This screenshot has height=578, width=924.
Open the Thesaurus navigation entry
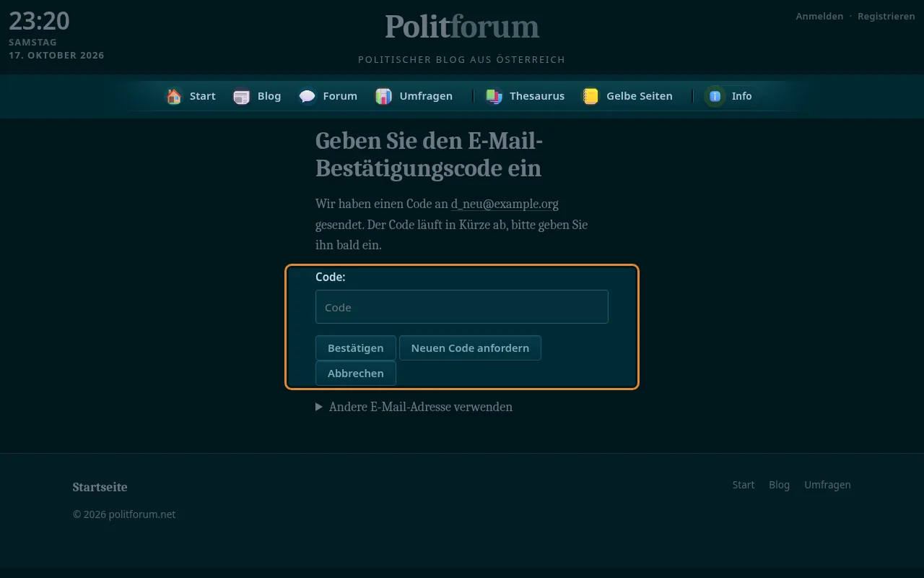(x=526, y=96)
